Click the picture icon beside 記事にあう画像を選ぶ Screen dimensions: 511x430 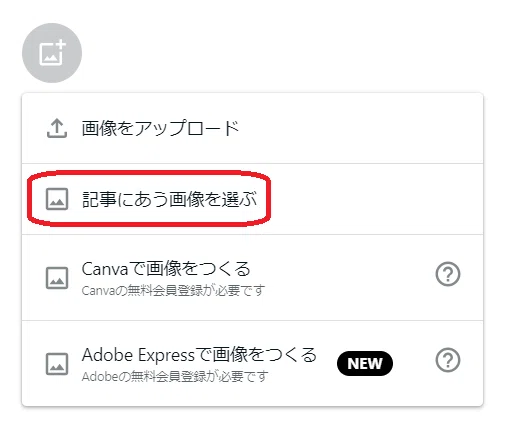(x=57, y=199)
